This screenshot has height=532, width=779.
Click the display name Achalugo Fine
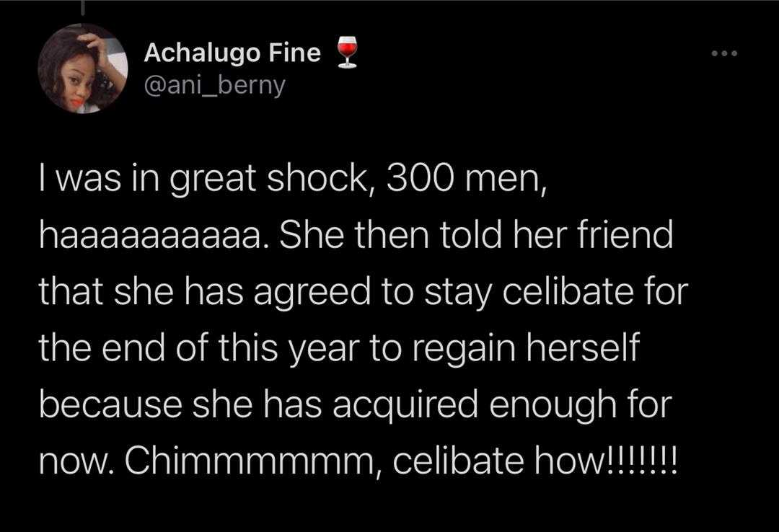(x=232, y=53)
